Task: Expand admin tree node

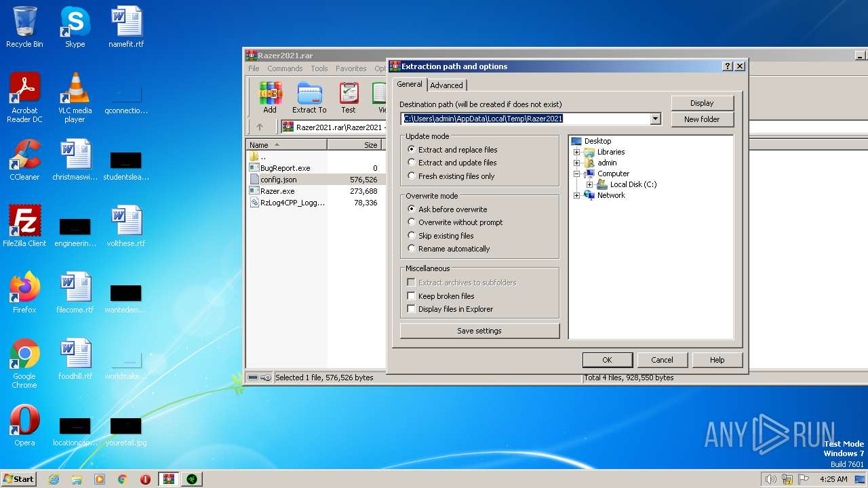Action: pos(577,163)
